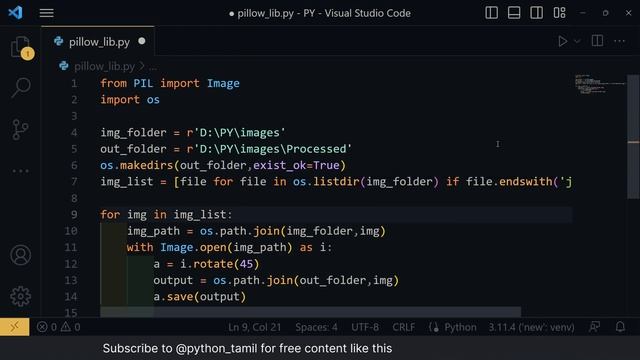Image resolution: width=640 pixels, height=360 pixels.
Task: Go to line via Ln 9, Col 21
Action: coord(254,327)
